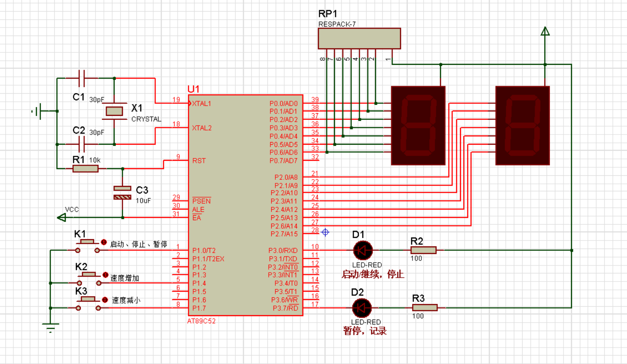Click the 30pF value of C1
The height and width of the screenshot is (364, 627).
click(x=97, y=99)
